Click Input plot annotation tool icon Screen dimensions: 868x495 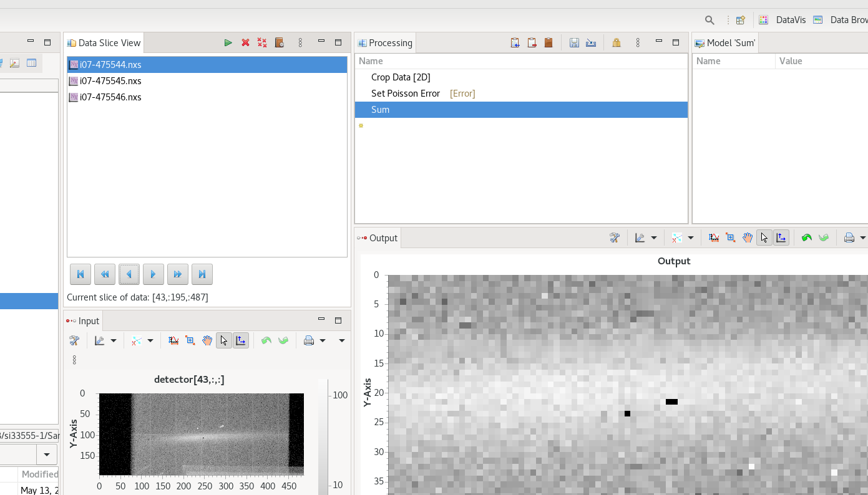pyautogui.click(x=137, y=340)
